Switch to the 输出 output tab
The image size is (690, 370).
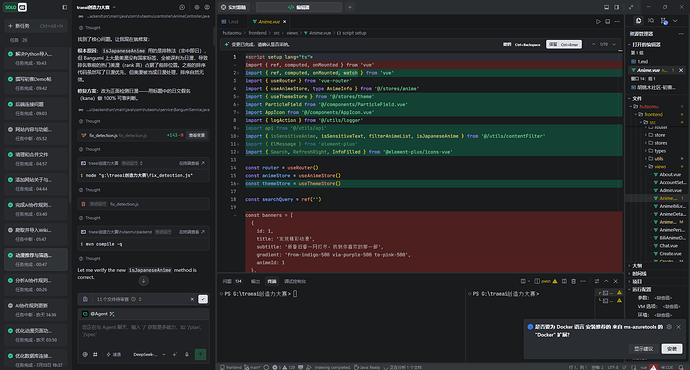(255, 281)
